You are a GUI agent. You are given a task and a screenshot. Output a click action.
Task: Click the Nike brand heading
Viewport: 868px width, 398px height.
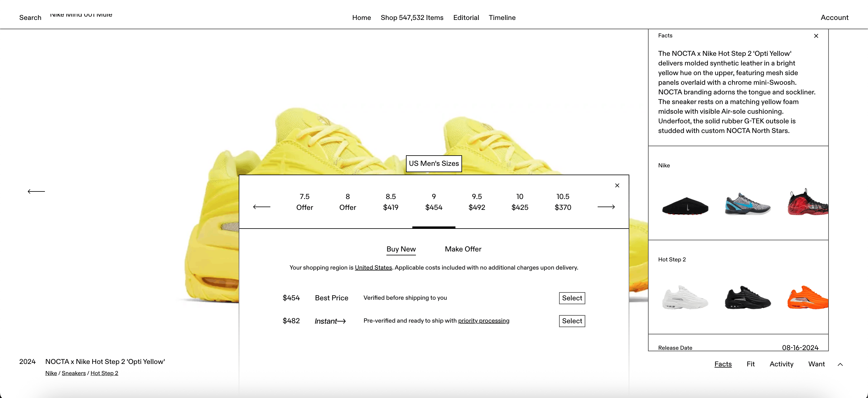(664, 166)
